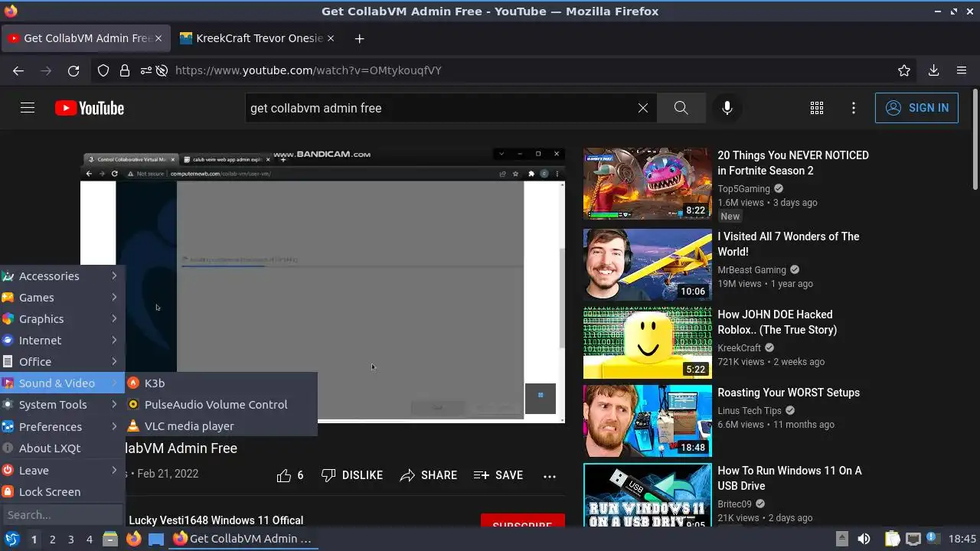Open a new Firefox tab
980x551 pixels.
pos(359,38)
